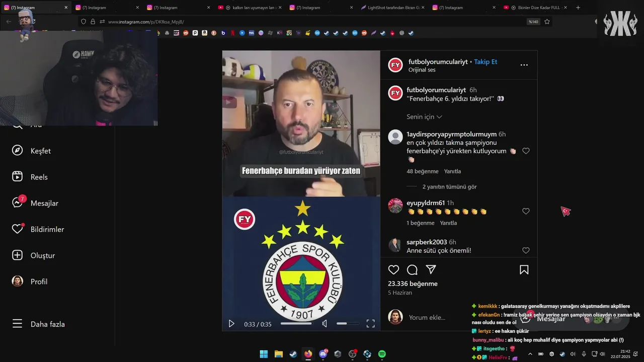The height and width of the screenshot is (362, 644).
Task: Like the 1aydirsporyapyrmptolurmuym comment
Action: (526, 151)
